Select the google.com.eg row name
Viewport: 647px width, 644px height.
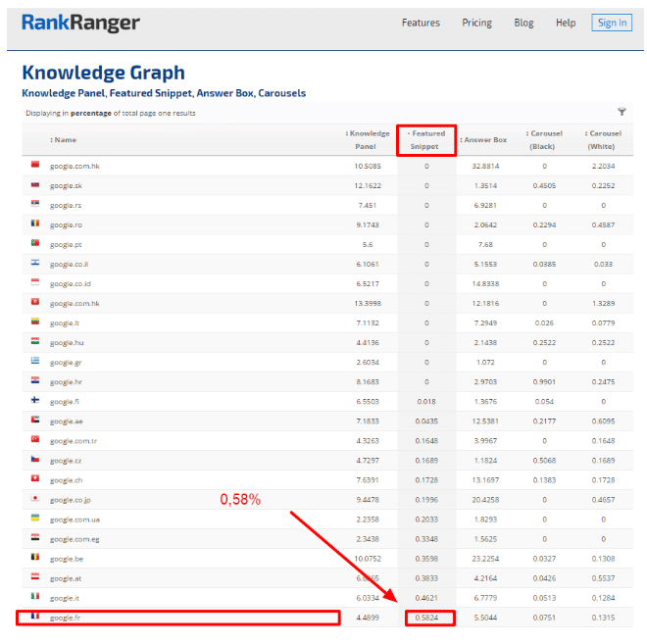tap(75, 539)
